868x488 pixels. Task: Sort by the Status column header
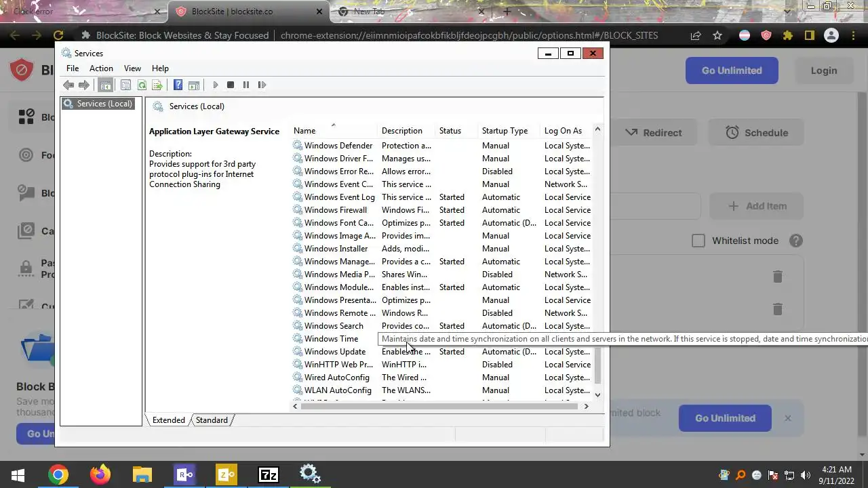(456, 131)
